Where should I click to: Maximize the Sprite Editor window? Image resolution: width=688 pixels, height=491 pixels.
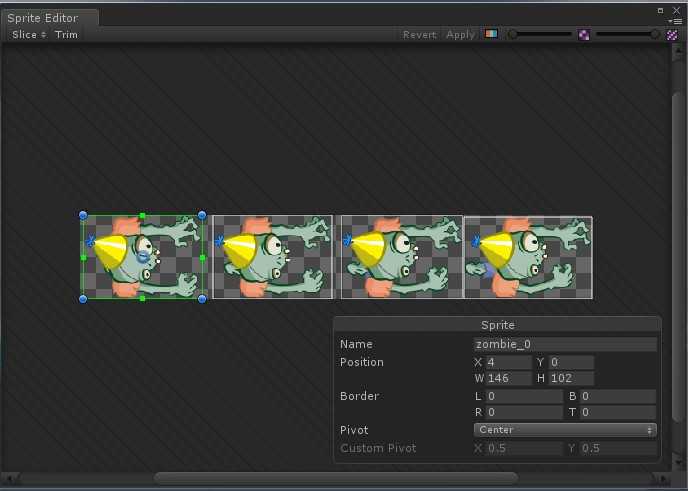tap(660, 11)
